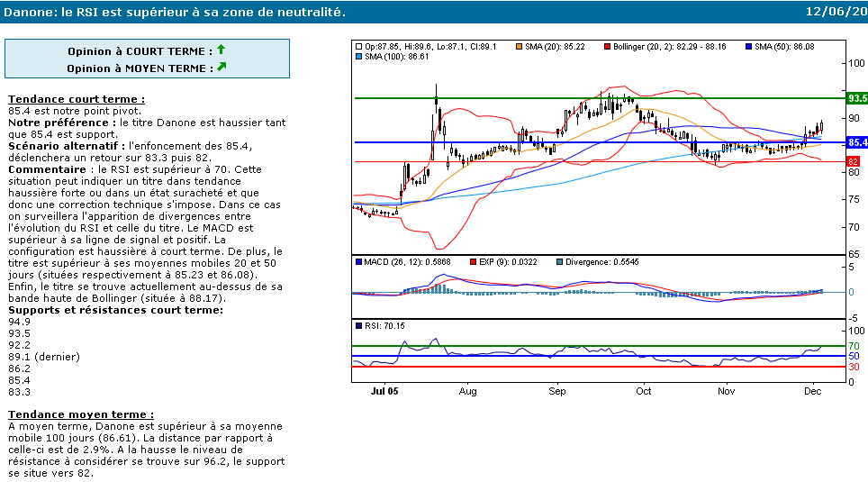Click the Danone RSI headline title
This screenshot has width=868, height=482.
(x=175, y=13)
